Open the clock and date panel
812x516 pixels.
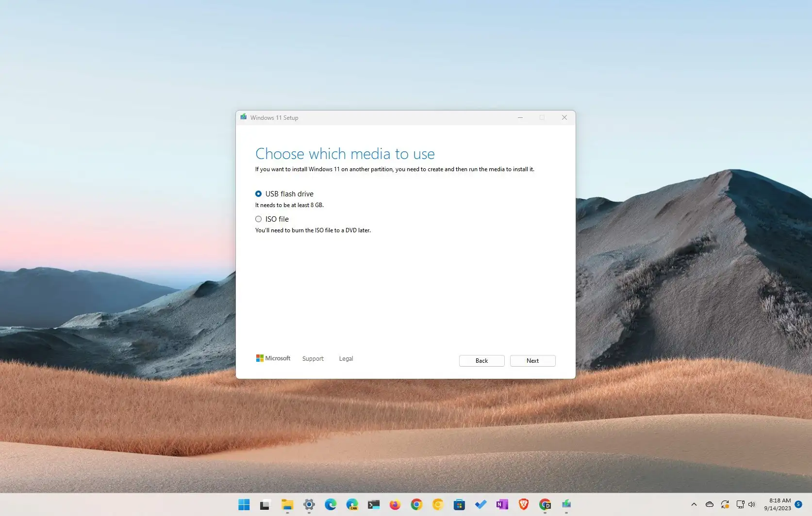point(778,504)
